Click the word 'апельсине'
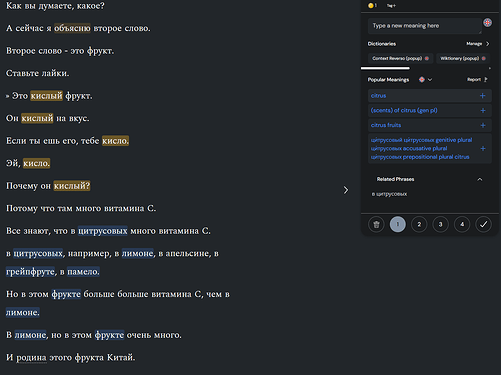 tap(188, 254)
